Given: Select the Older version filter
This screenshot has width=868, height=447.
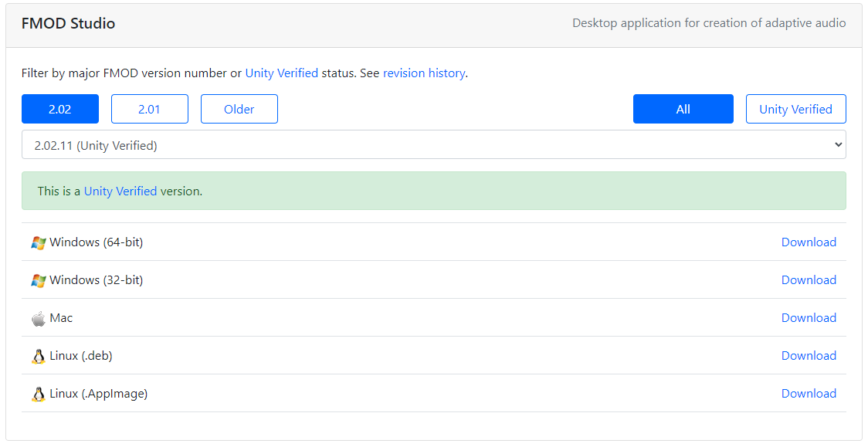Looking at the screenshot, I should tap(239, 109).
